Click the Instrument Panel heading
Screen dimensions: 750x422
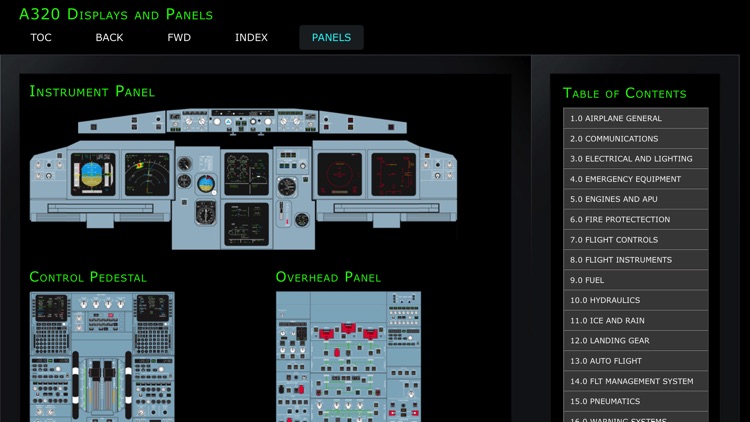coord(92,91)
